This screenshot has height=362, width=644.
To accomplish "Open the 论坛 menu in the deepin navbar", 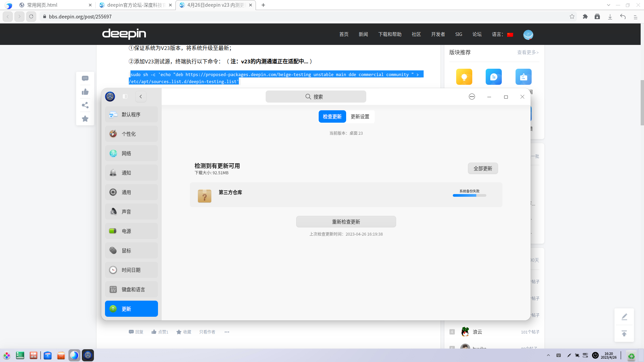I will (x=477, y=34).
